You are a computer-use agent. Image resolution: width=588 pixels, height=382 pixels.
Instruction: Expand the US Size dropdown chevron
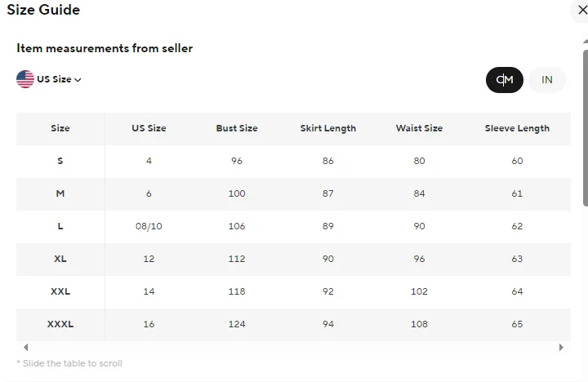(78, 80)
